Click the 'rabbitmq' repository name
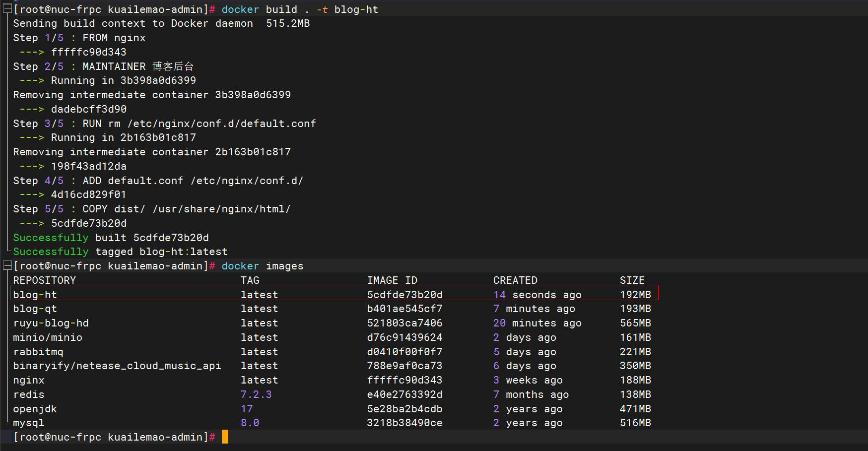This screenshot has width=868, height=451. (38, 352)
